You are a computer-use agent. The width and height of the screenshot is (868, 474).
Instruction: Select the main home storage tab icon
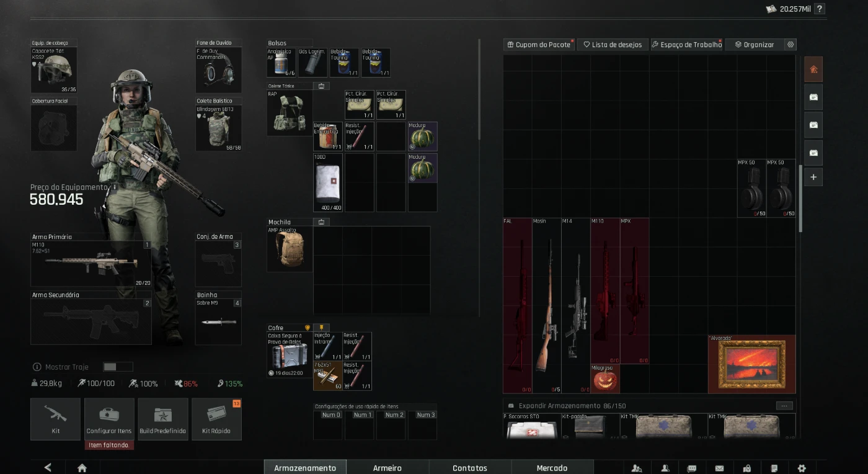[813, 69]
